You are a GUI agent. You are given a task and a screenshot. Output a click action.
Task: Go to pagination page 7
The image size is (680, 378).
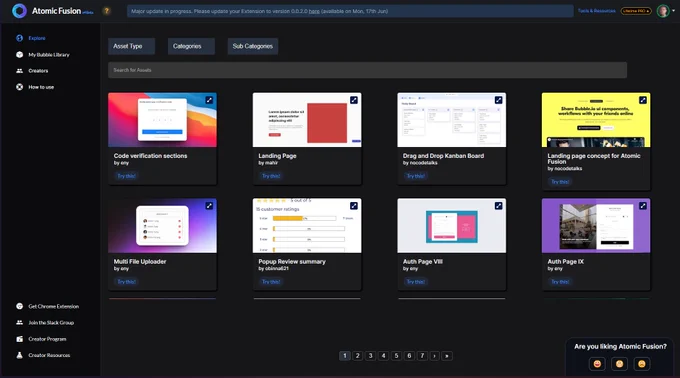pyautogui.click(x=422, y=356)
